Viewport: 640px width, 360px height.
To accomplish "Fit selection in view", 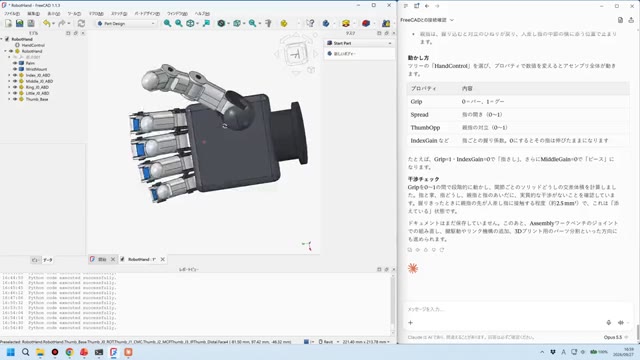I will (x=179, y=24).
